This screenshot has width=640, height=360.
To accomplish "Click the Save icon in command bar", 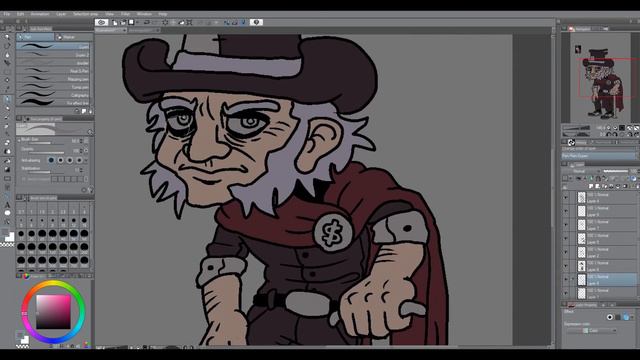I will (131, 22).
